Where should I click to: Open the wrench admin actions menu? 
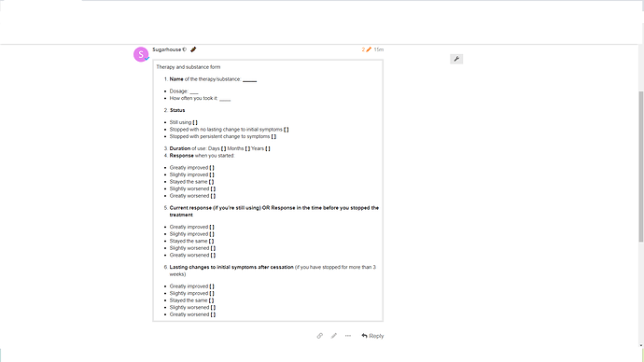click(x=456, y=59)
